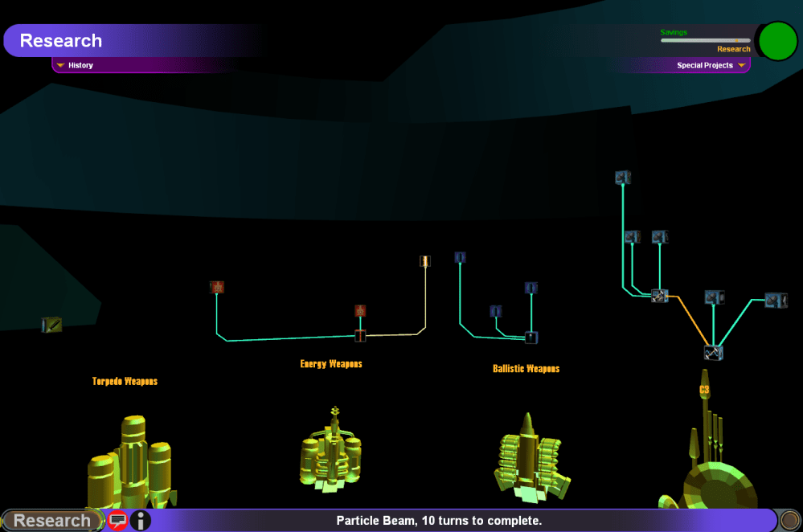
Task: Select the yellow highlighted Energy Weapons node
Action: pyautogui.click(x=425, y=261)
